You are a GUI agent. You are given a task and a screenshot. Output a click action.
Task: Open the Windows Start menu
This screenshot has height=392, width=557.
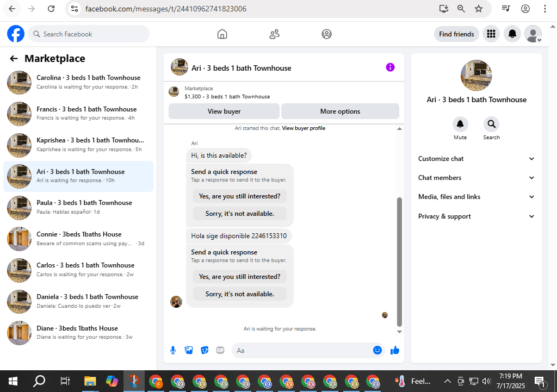coord(13,381)
